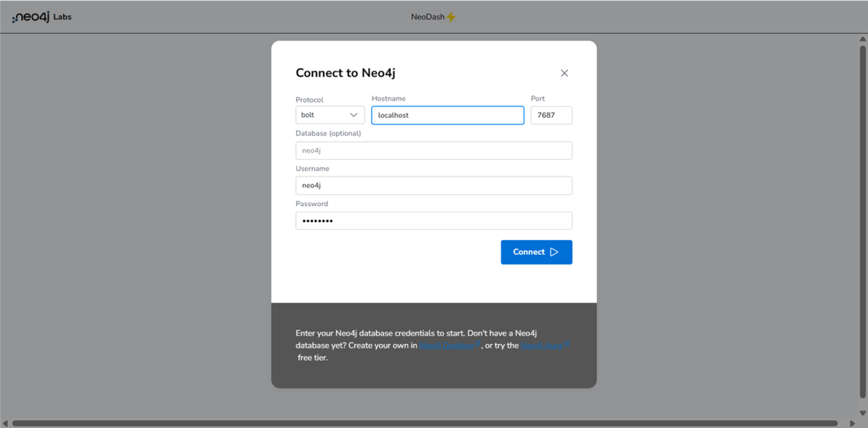Click the 'Username' field label
This screenshot has height=428, width=868.
pyautogui.click(x=312, y=168)
